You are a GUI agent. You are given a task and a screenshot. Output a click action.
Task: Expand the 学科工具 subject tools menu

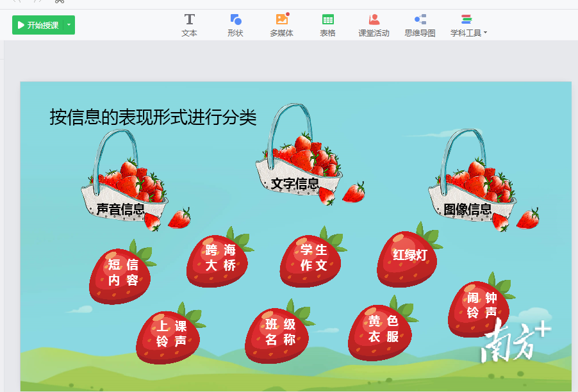[468, 25]
